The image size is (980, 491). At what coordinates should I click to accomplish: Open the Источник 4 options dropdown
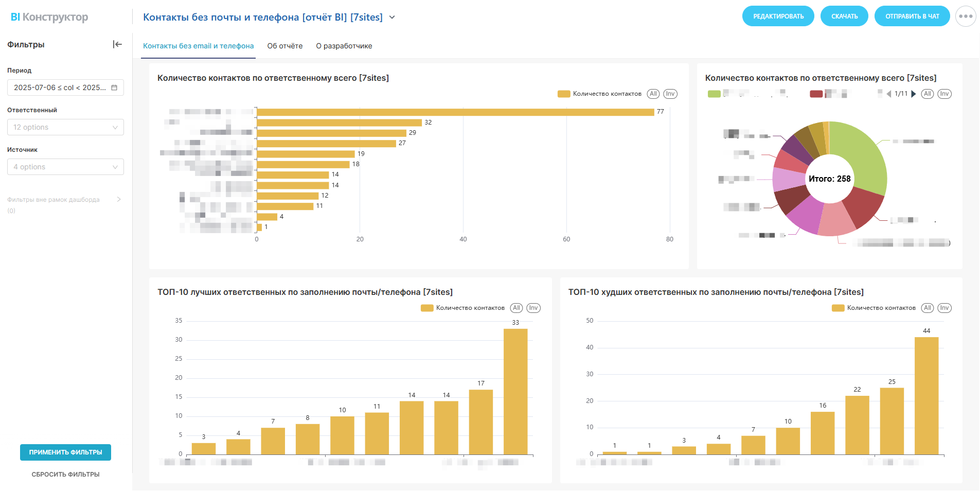[65, 167]
